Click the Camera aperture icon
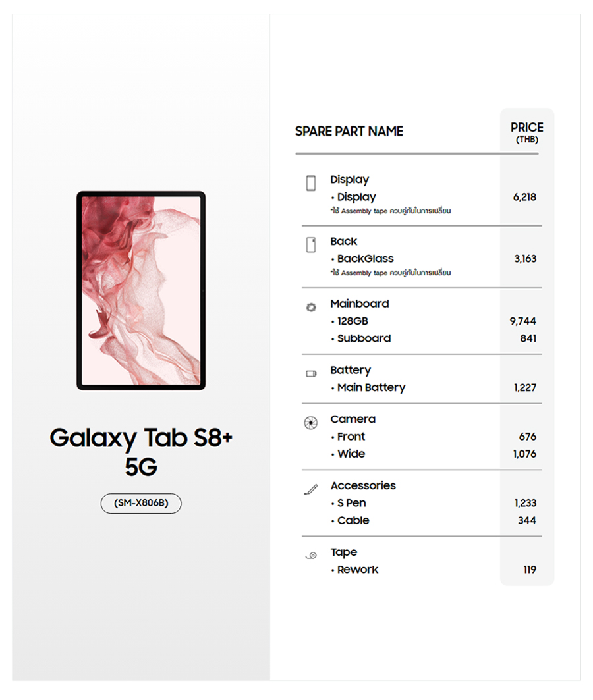Viewport: 593px width, 700px height. pyautogui.click(x=311, y=423)
